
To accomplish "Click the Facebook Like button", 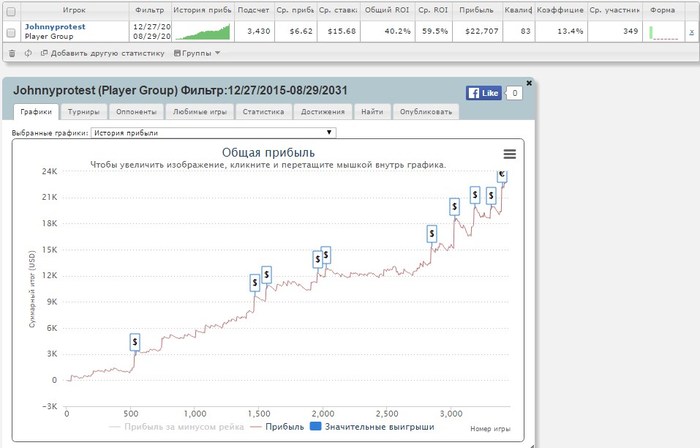I will click(484, 93).
